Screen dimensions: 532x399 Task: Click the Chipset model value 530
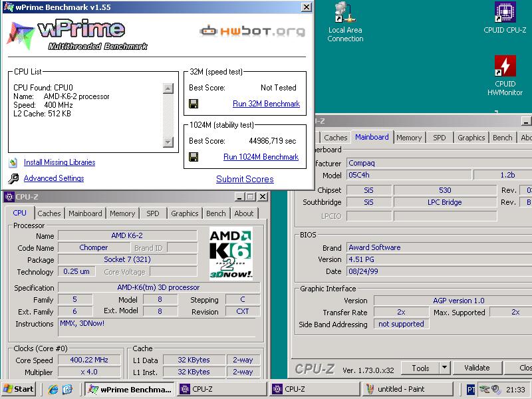pyautogui.click(x=445, y=190)
